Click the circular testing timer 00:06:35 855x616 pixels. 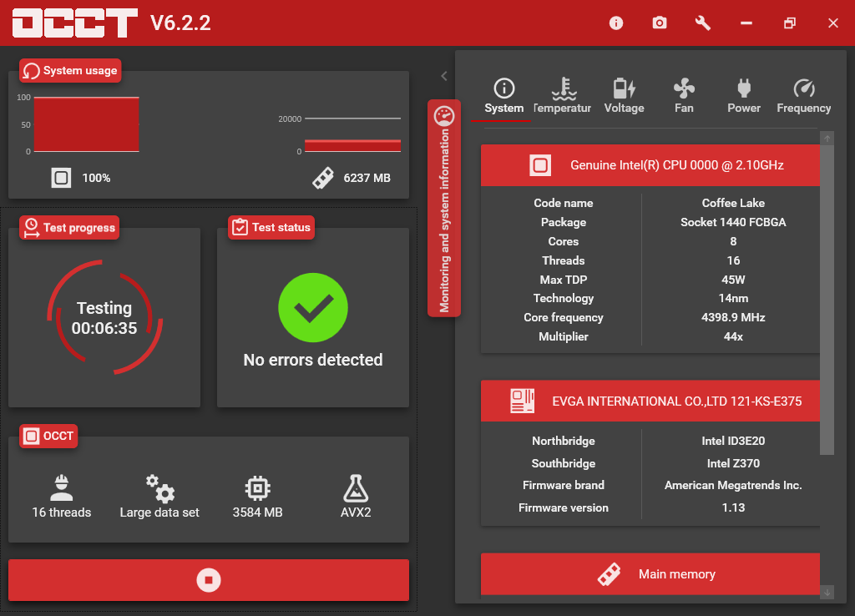coord(104,317)
